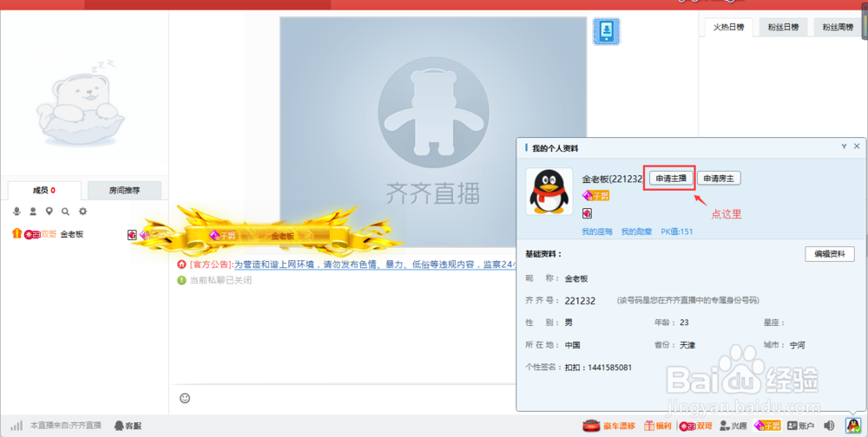Select the 粉丝日榜 tab

pyautogui.click(x=783, y=27)
